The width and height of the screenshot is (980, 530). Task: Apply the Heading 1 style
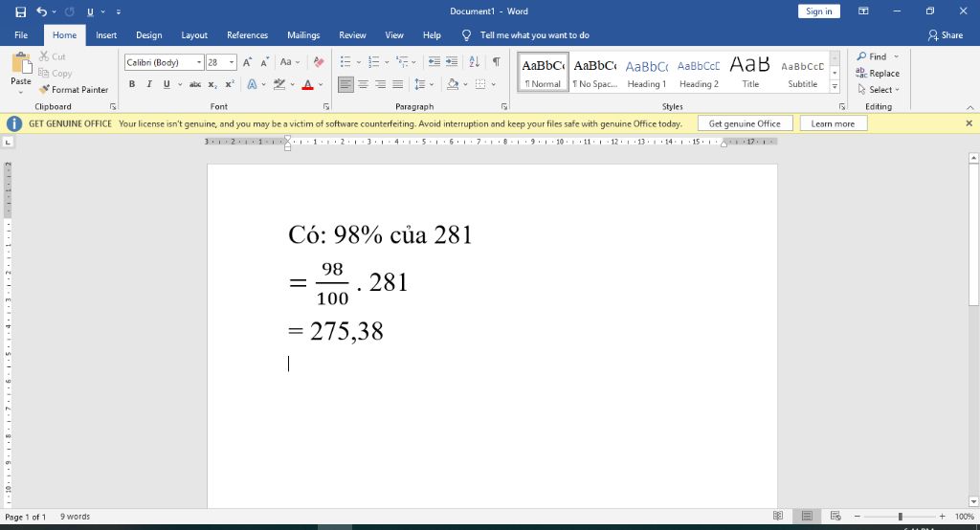pyautogui.click(x=647, y=73)
